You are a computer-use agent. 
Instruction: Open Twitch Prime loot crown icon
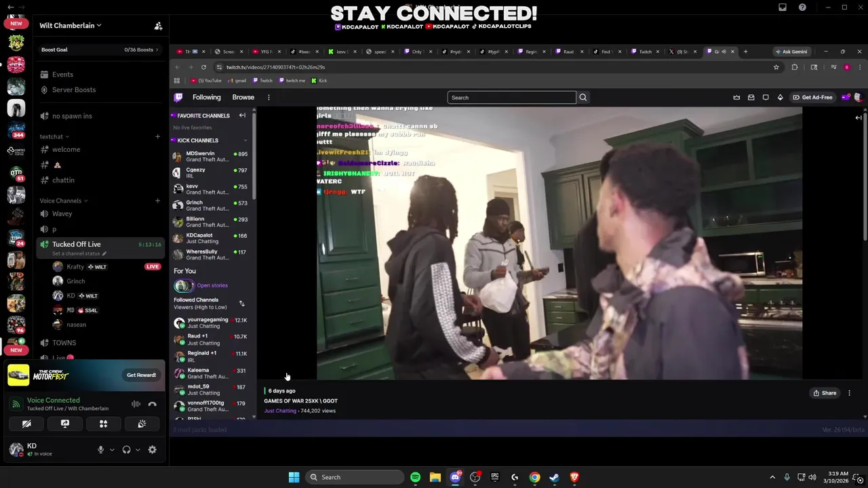click(736, 98)
